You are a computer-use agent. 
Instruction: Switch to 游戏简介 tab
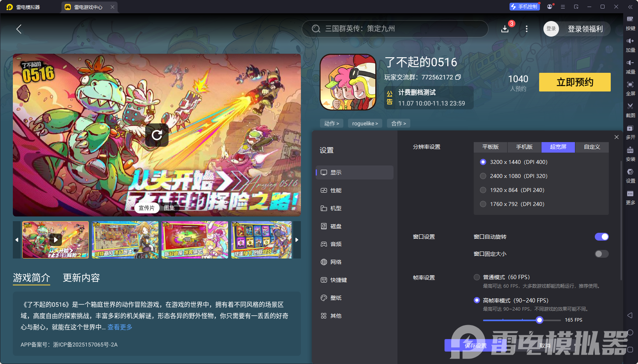click(x=32, y=278)
